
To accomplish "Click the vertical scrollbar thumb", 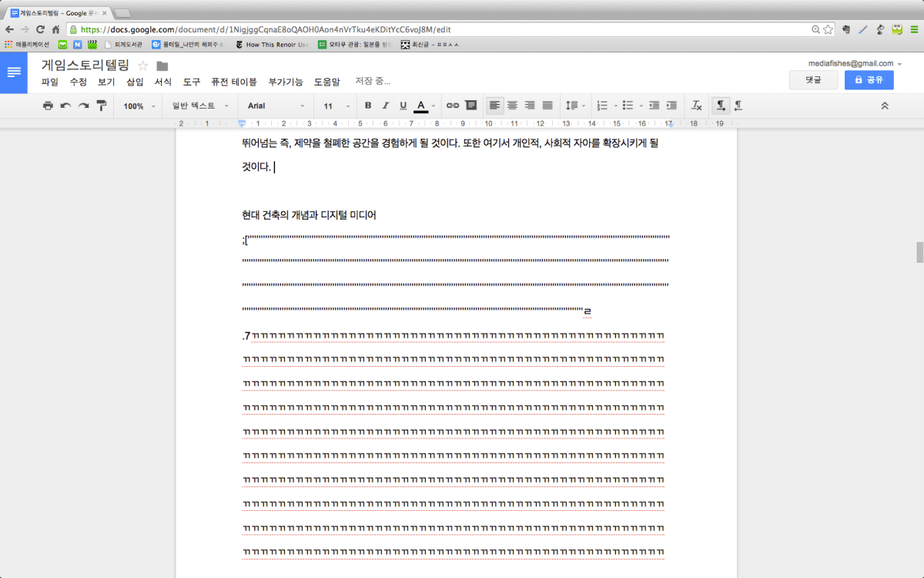I will coord(919,252).
